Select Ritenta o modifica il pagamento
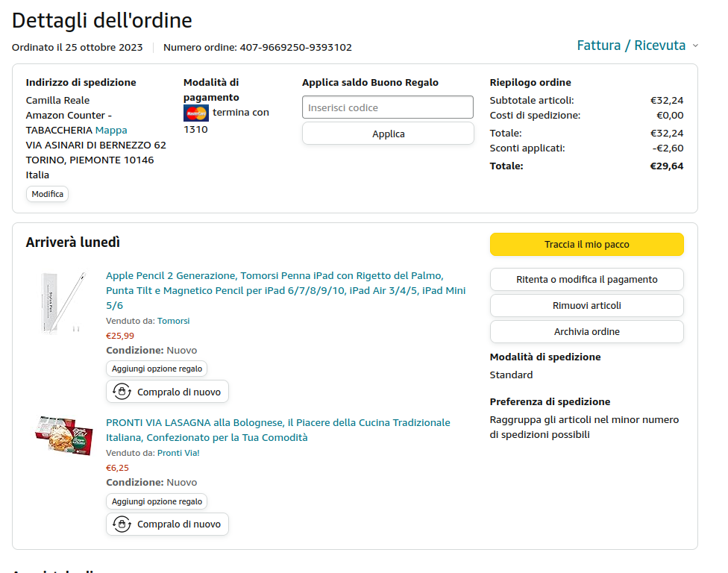The width and height of the screenshot is (728, 573). tap(586, 280)
